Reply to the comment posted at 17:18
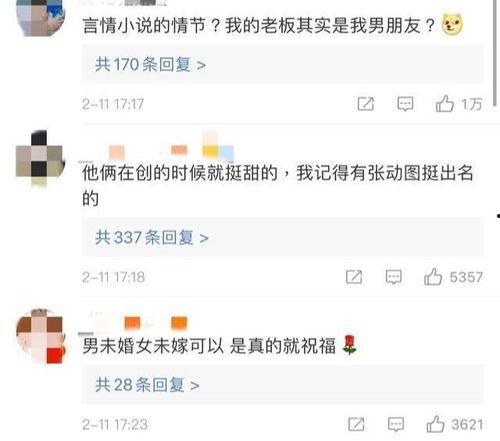Image resolution: width=500 pixels, height=441 pixels. coord(394,277)
